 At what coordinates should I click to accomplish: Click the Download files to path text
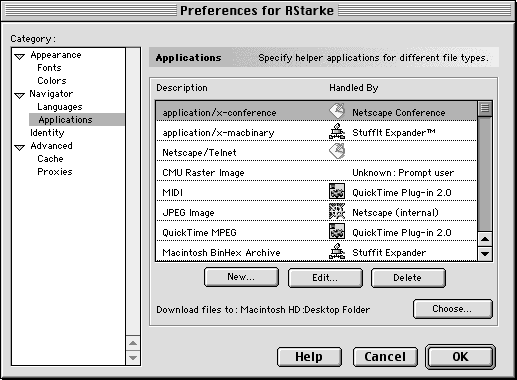(x=263, y=310)
